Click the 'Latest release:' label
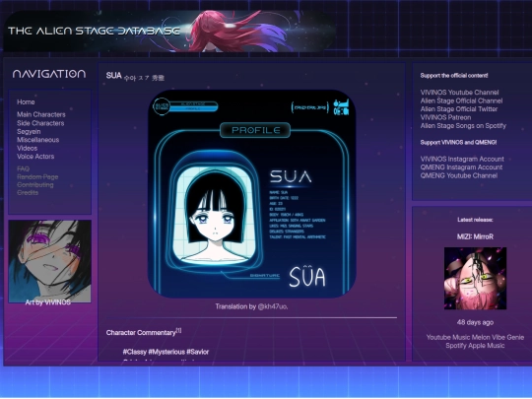This screenshot has width=532, height=399. (475, 220)
